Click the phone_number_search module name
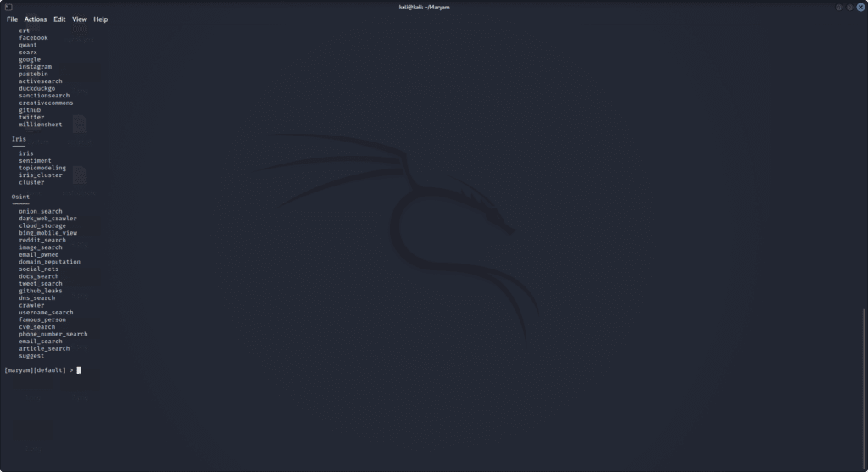The width and height of the screenshot is (868, 472). pos(53,334)
